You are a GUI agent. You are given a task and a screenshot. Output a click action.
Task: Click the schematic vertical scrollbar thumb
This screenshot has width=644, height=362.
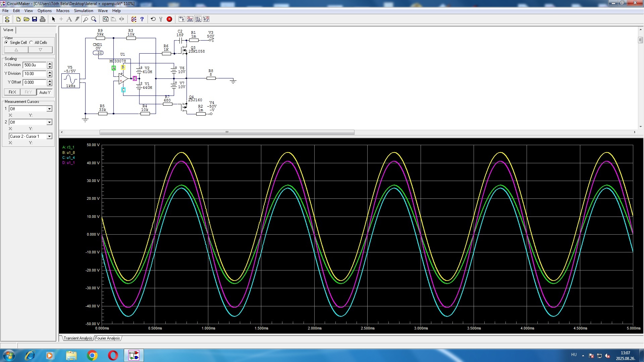pyautogui.click(x=640, y=40)
